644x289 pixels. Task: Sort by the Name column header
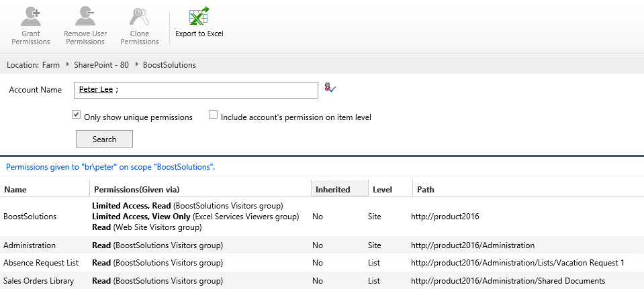[15, 190]
